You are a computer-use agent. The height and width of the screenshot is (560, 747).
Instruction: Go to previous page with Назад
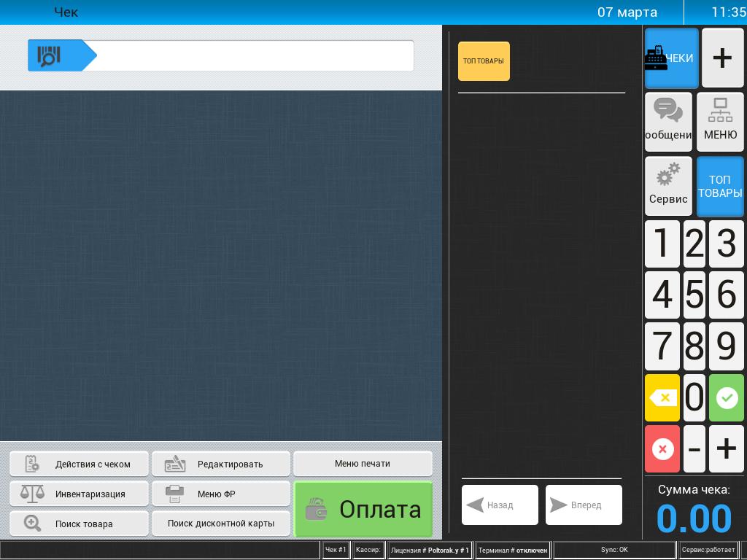pos(500,505)
